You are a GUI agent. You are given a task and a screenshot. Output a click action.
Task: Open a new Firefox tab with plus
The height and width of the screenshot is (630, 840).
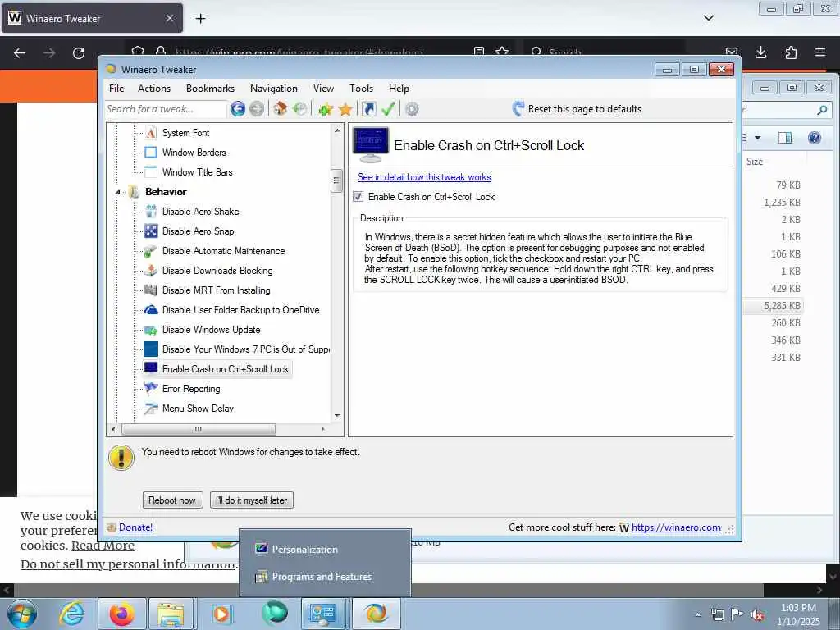click(x=200, y=19)
